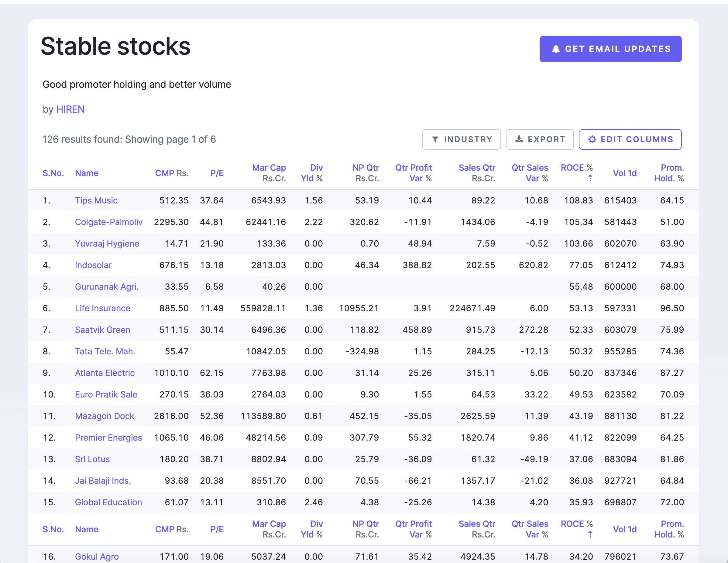This screenshot has height=563, width=728.
Task: Sort table by the P/E column
Action: click(217, 173)
